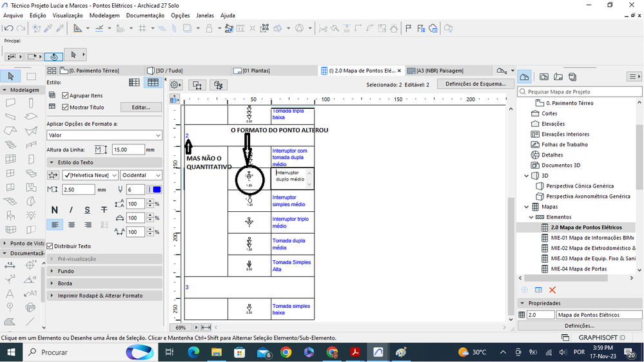This screenshot has width=644, height=362.
Task: Click the Definições... button in properties
Action: (580, 325)
